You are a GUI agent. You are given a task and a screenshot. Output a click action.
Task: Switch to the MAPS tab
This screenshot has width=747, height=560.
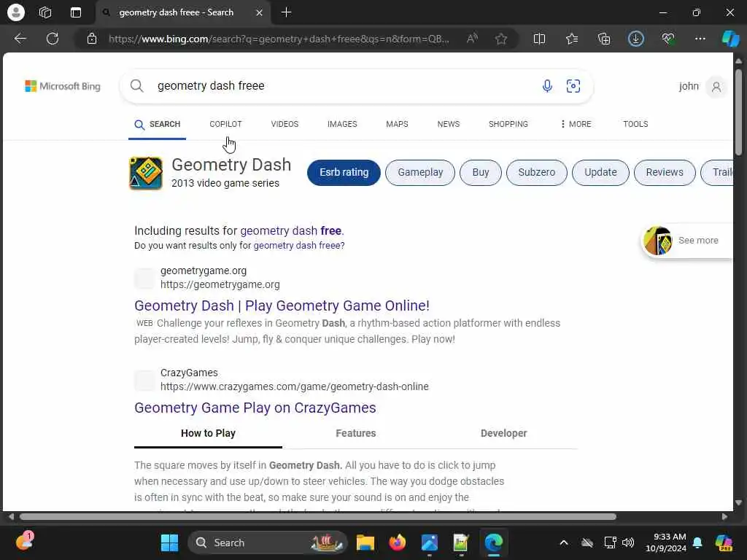(x=397, y=124)
